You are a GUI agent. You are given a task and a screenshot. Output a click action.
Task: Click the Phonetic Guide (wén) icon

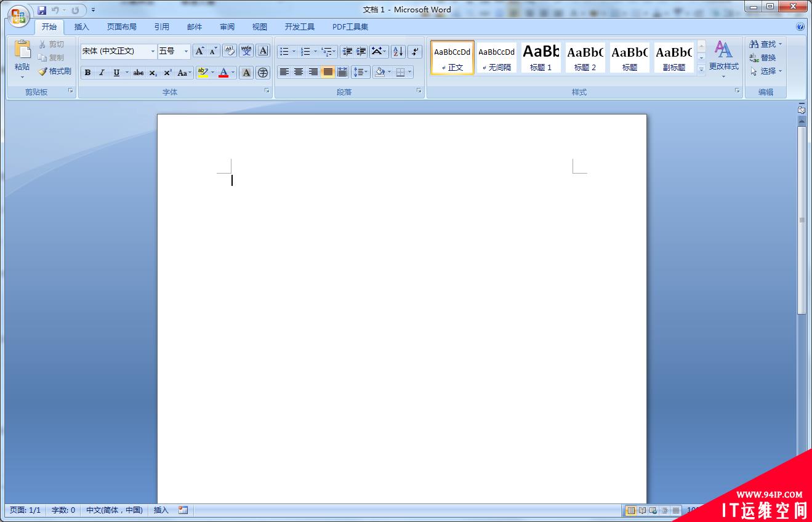click(246, 51)
